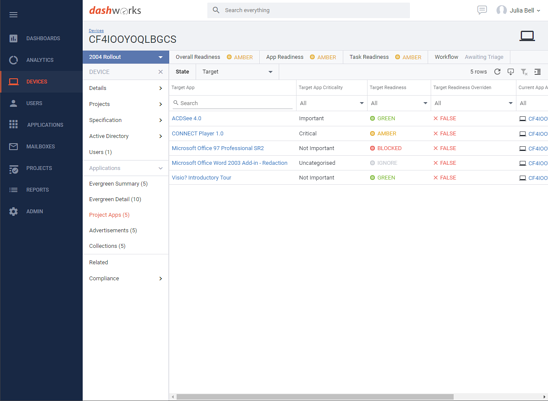Open the hamburger menu icon

pyautogui.click(x=13, y=15)
